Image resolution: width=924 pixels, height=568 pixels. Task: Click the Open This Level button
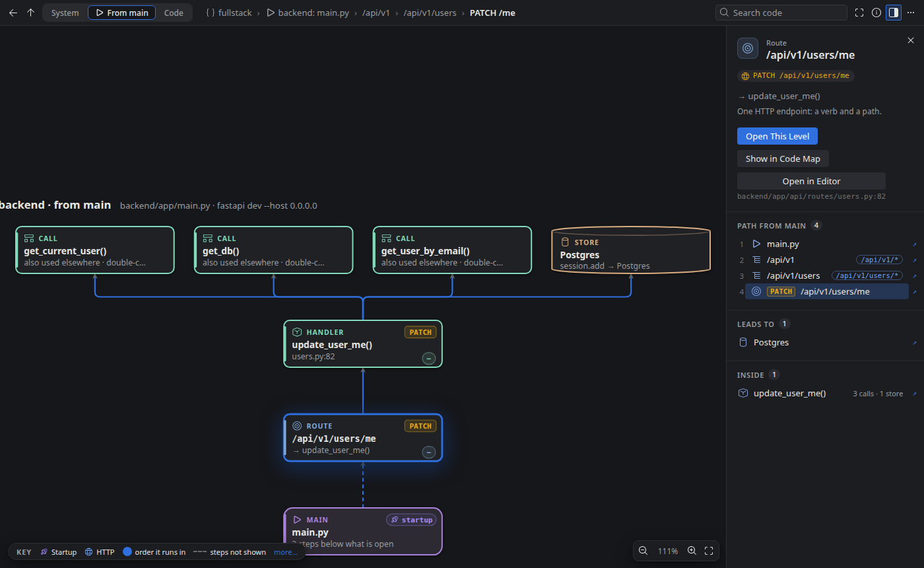(x=777, y=136)
